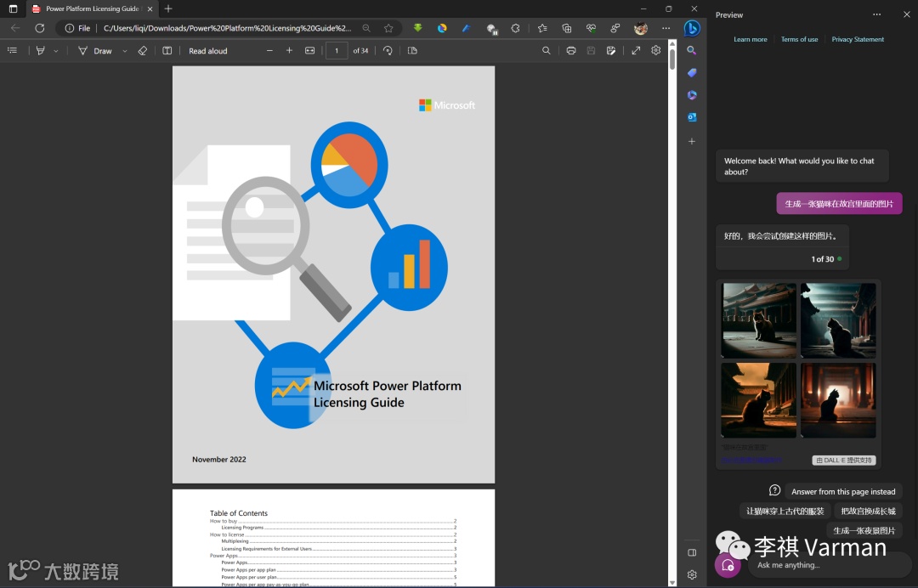Toggle the page view two-page layout
This screenshot has height=588, width=918.
[x=412, y=51]
